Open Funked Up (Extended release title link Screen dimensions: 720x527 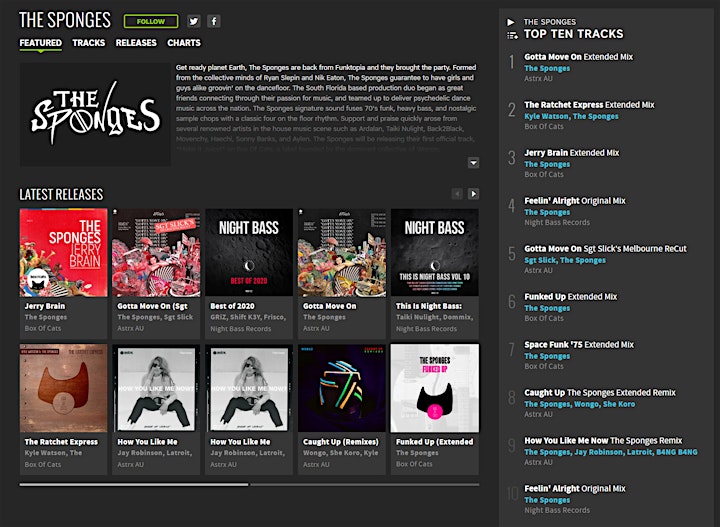click(x=434, y=442)
